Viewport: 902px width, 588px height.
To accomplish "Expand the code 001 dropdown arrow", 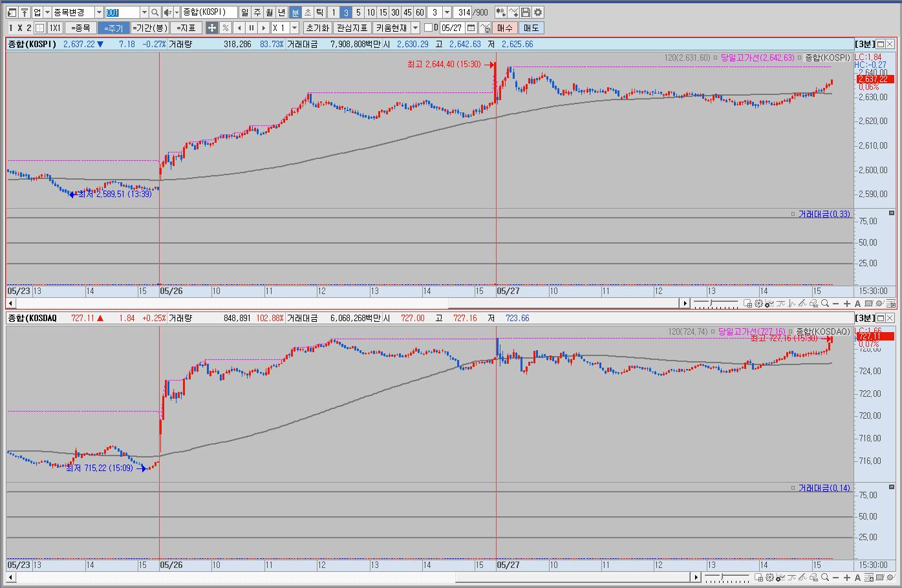I will 144,12.
